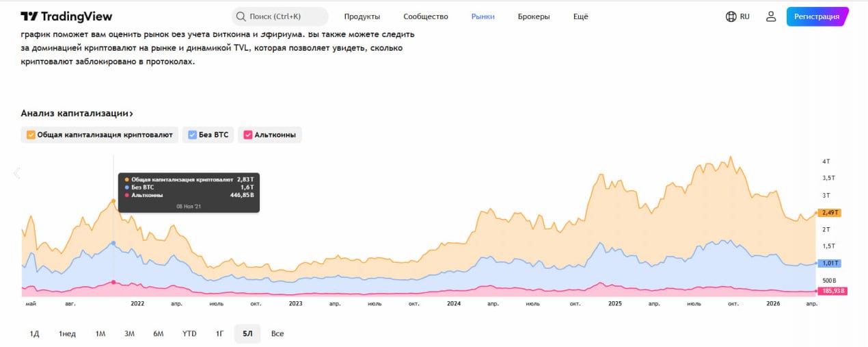Screen dimensions: 868x347
Task: Open the globe language selector
Action: point(731,16)
